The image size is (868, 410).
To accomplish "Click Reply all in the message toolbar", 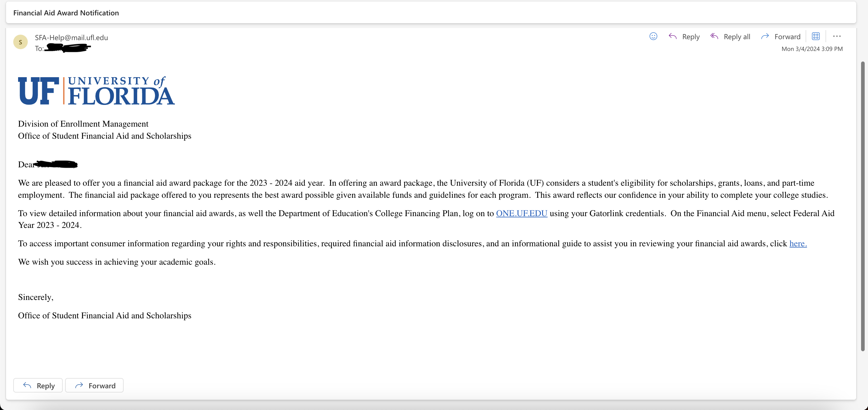I will tap(730, 36).
